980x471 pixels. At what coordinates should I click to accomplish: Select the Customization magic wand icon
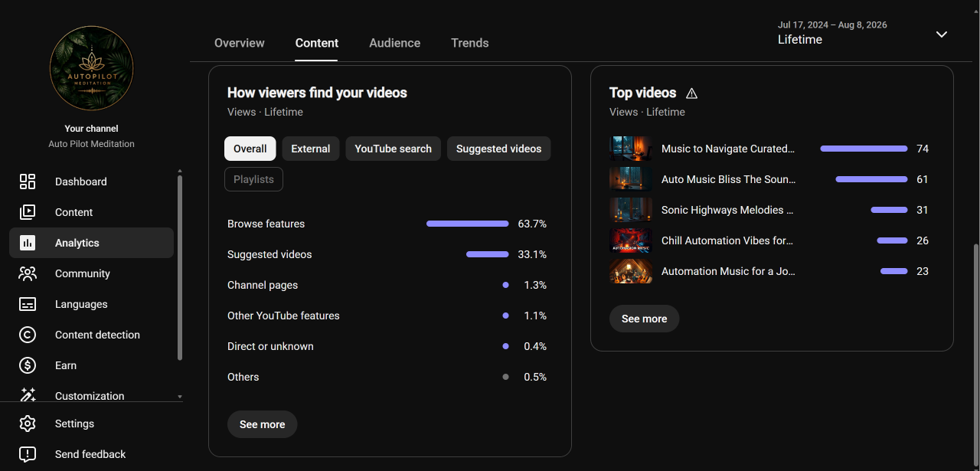(28, 395)
